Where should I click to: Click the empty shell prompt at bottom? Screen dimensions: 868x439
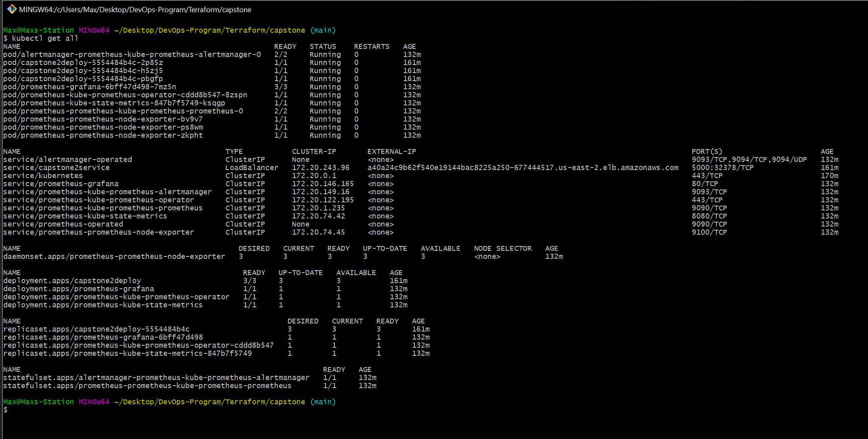(x=5, y=410)
